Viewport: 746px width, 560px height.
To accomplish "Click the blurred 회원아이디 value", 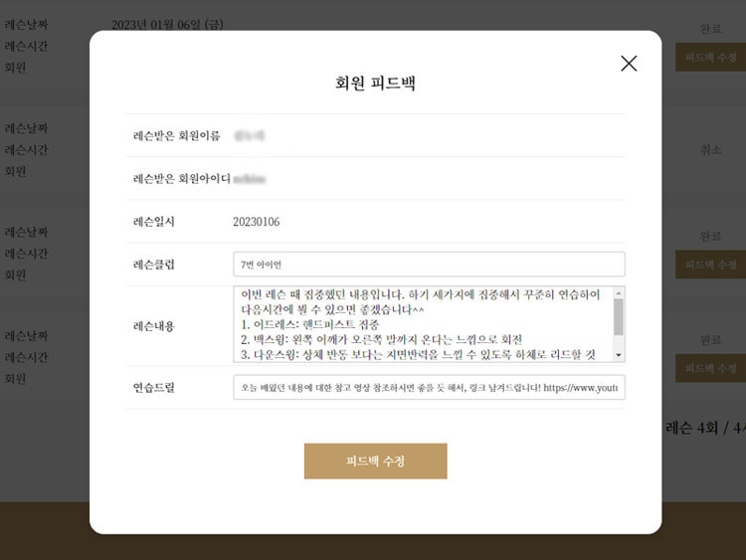I will pyautogui.click(x=251, y=179).
